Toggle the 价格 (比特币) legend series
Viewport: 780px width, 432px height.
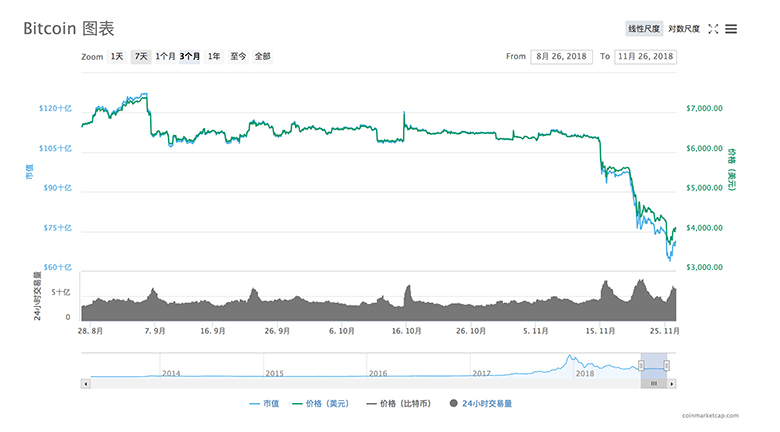pos(399,404)
